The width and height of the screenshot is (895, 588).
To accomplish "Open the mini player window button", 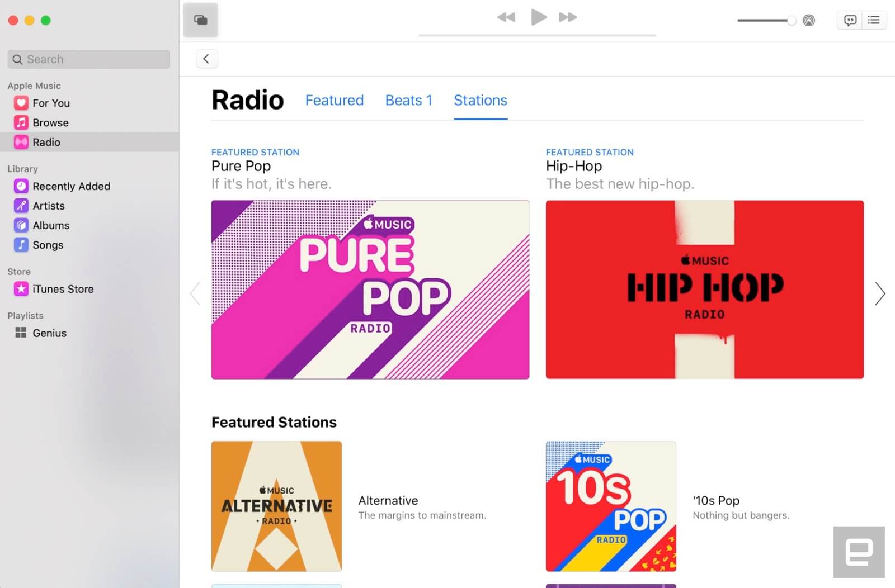I will click(x=200, y=20).
